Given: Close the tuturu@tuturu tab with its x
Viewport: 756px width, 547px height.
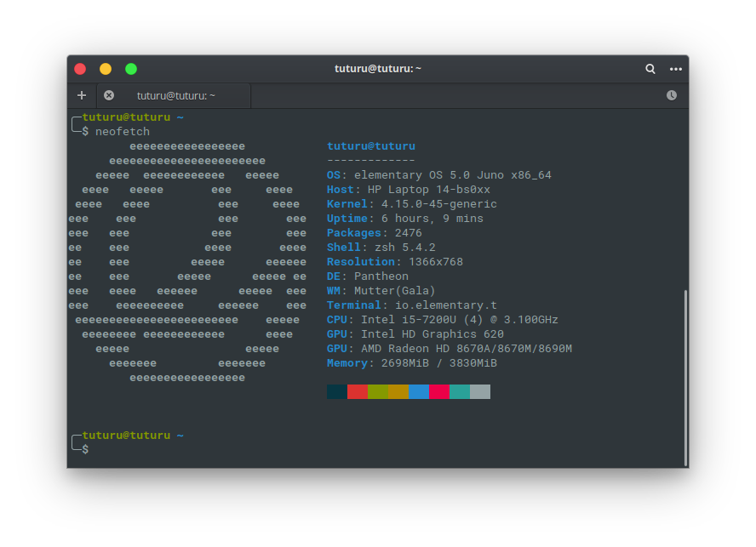Looking at the screenshot, I should point(109,95).
